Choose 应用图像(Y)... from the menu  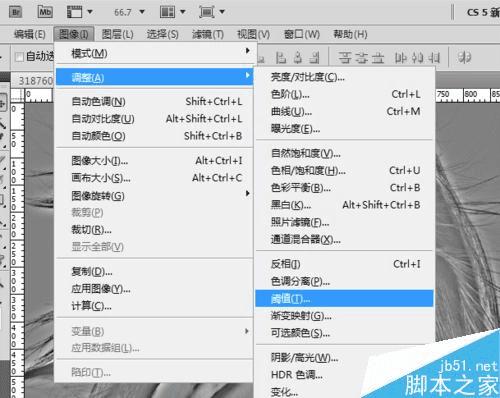tap(154, 289)
